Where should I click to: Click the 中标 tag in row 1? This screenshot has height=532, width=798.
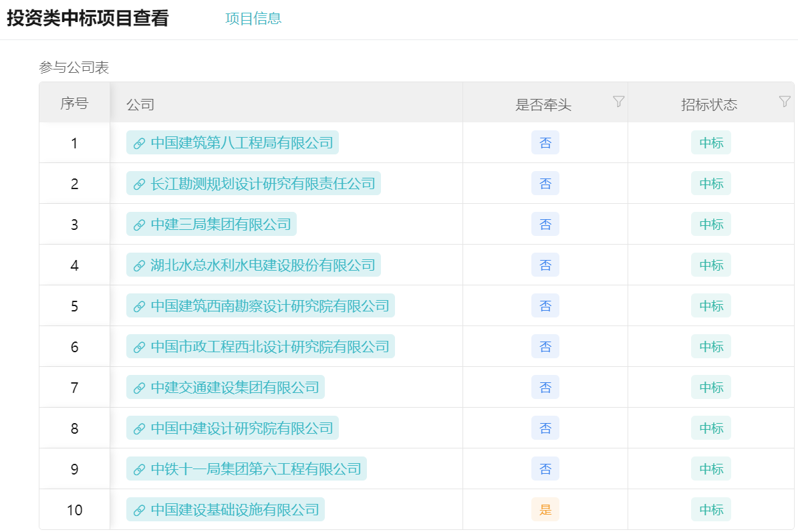click(711, 143)
